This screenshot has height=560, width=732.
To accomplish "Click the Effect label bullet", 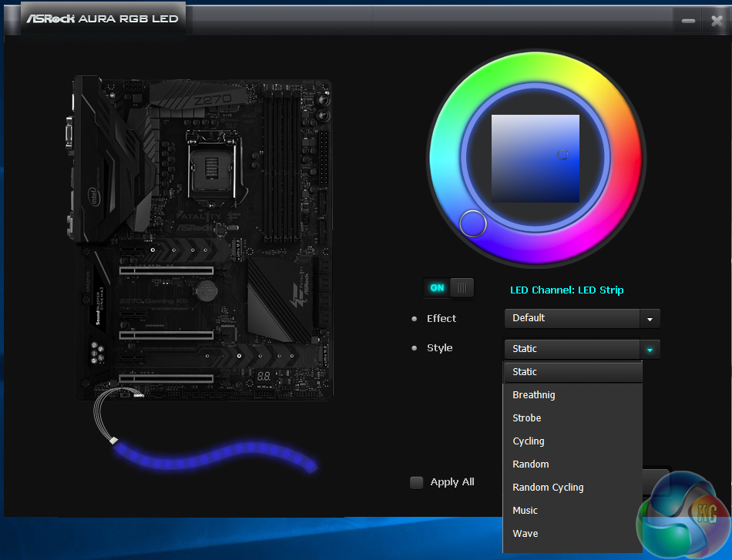I will pos(414,319).
